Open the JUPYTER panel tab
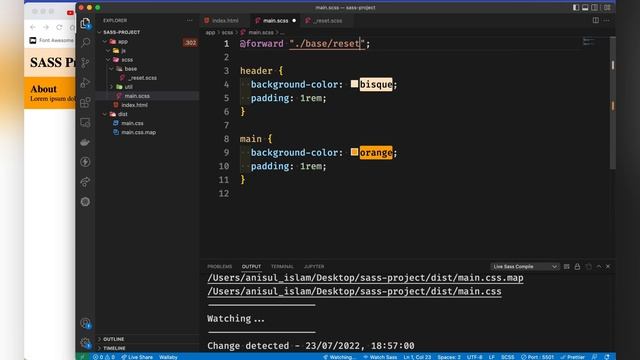 314,267
